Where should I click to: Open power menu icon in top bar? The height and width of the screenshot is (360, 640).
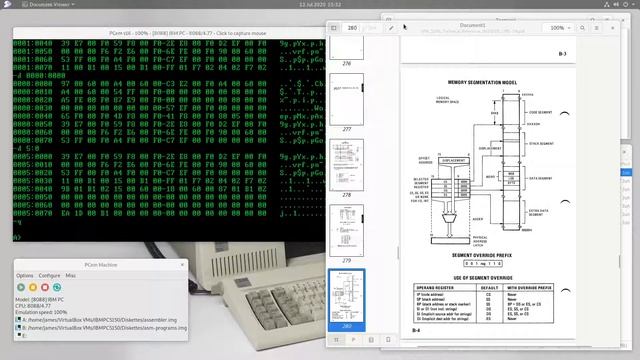[x=625, y=4]
